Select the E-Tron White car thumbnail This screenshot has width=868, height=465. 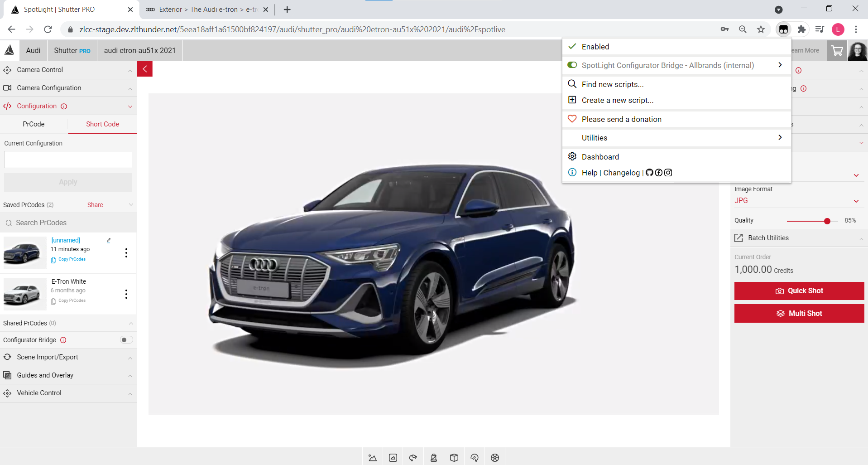click(x=25, y=294)
